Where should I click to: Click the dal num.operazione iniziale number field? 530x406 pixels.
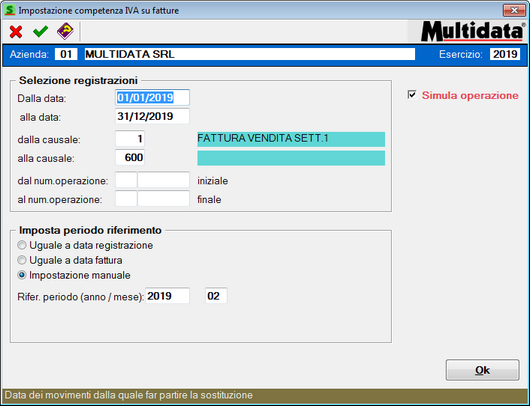coord(164,180)
